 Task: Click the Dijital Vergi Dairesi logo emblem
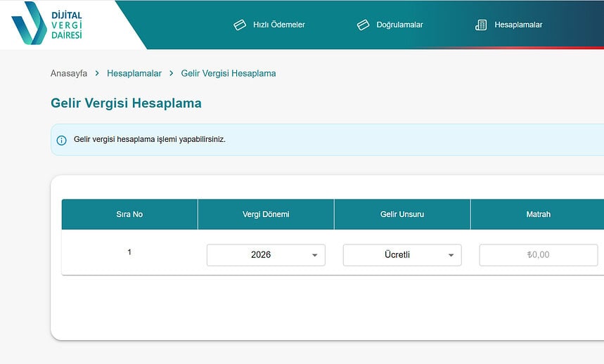(29, 24)
